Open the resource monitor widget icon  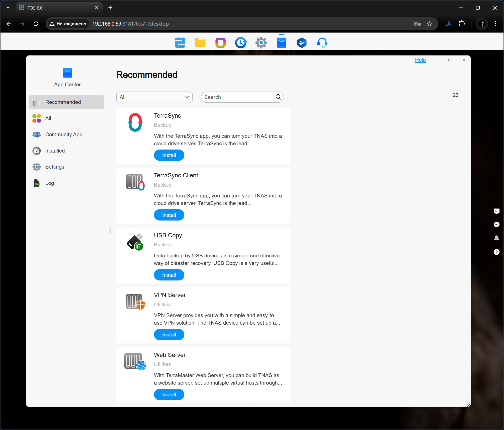496,211
